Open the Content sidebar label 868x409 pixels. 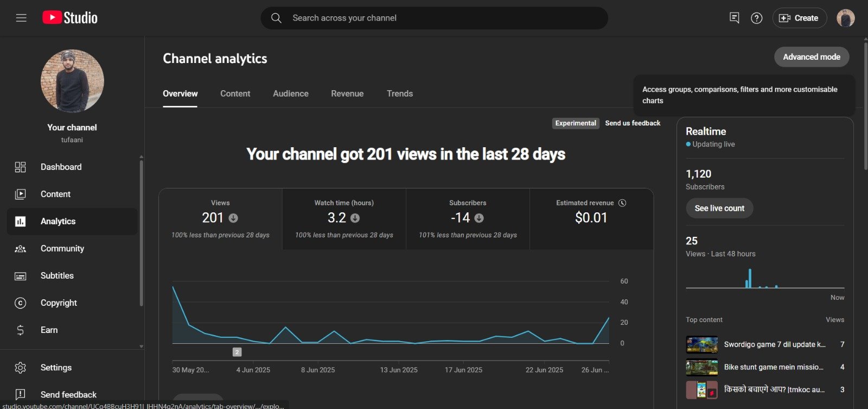tap(55, 194)
